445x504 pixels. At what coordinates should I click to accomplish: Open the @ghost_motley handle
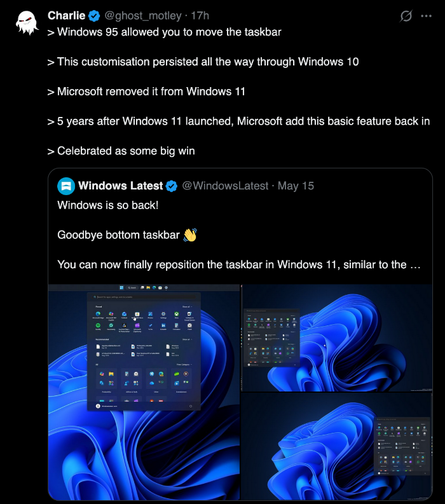(x=143, y=16)
